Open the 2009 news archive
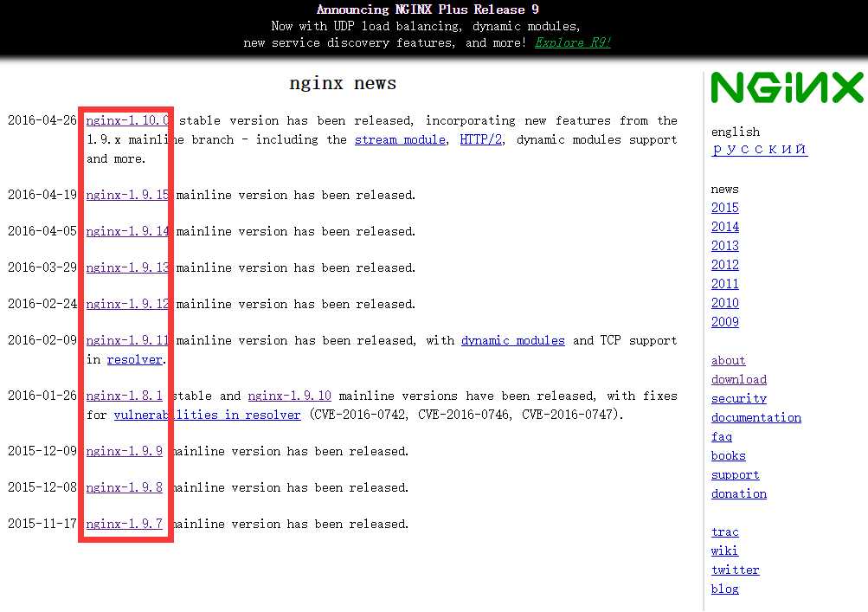This screenshot has width=868, height=612. 725,322
